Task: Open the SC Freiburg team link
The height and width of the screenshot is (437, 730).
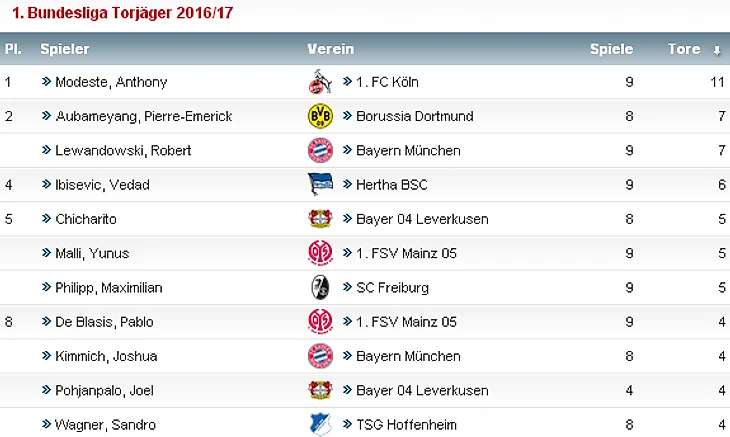Action: (x=392, y=288)
